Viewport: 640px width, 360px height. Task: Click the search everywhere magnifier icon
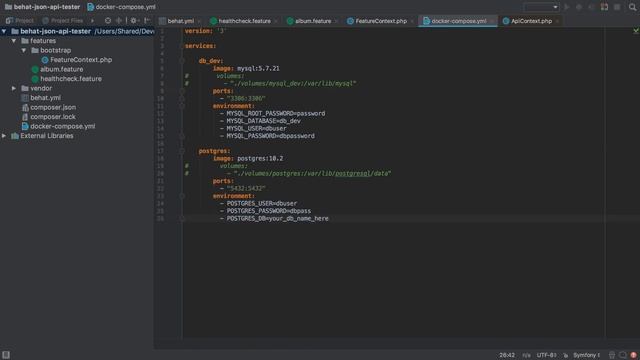pos(632,7)
